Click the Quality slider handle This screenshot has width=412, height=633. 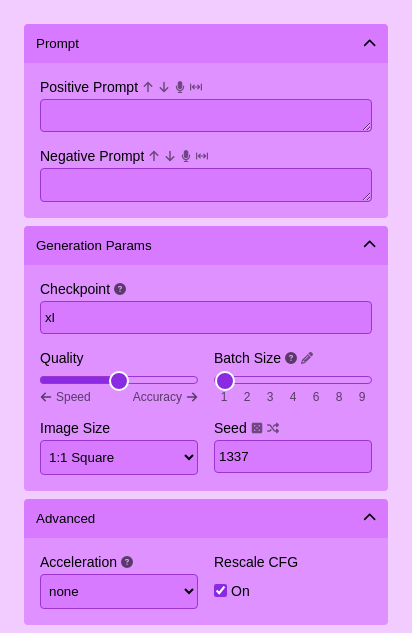point(119,381)
